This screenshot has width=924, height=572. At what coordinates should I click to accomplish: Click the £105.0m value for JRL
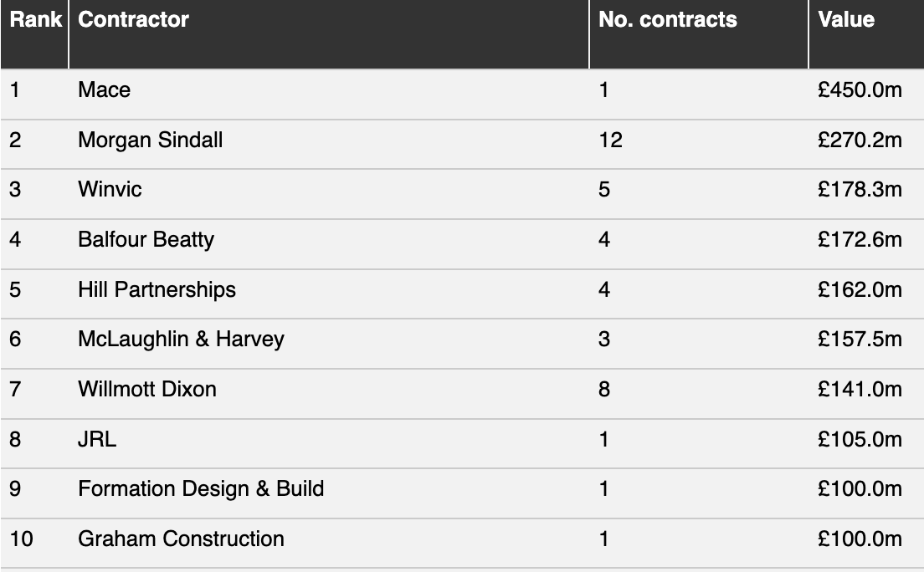tap(860, 439)
